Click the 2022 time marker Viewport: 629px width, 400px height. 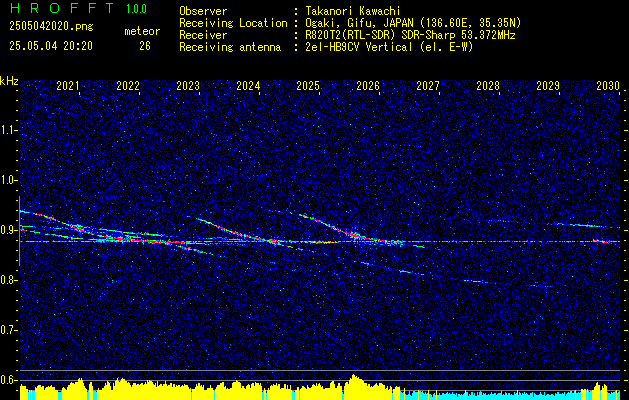pyautogui.click(x=128, y=86)
